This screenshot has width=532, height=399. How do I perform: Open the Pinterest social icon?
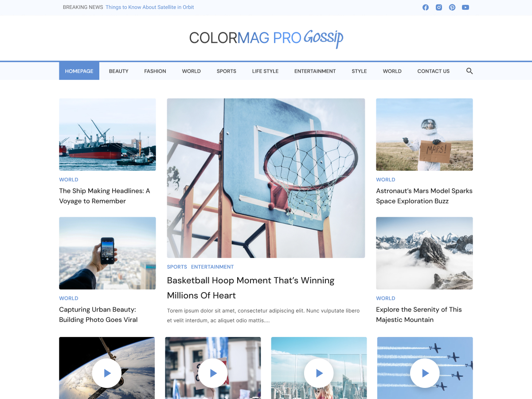pyautogui.click(x=452, y=8)
